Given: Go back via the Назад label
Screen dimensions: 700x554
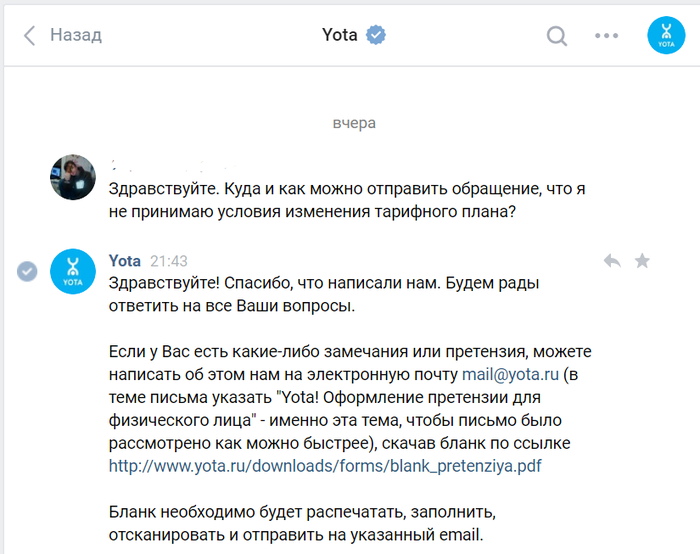Looking at the screenshot, I should [x=76, y=36].
